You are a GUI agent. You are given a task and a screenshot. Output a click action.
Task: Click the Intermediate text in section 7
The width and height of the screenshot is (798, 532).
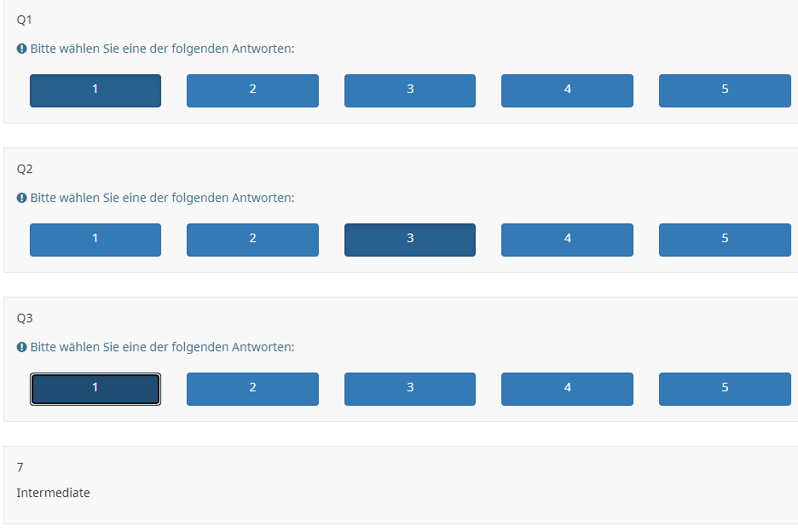(x=53, y=493)
